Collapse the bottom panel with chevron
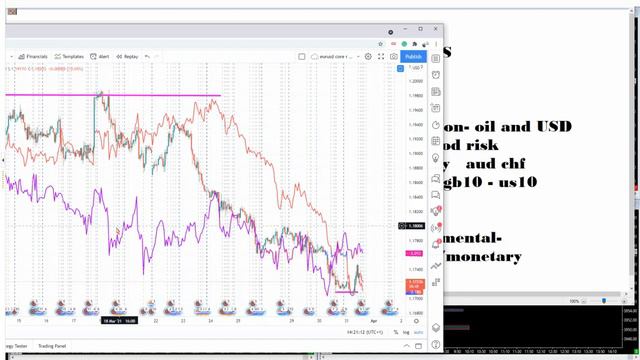 point(407,346)
